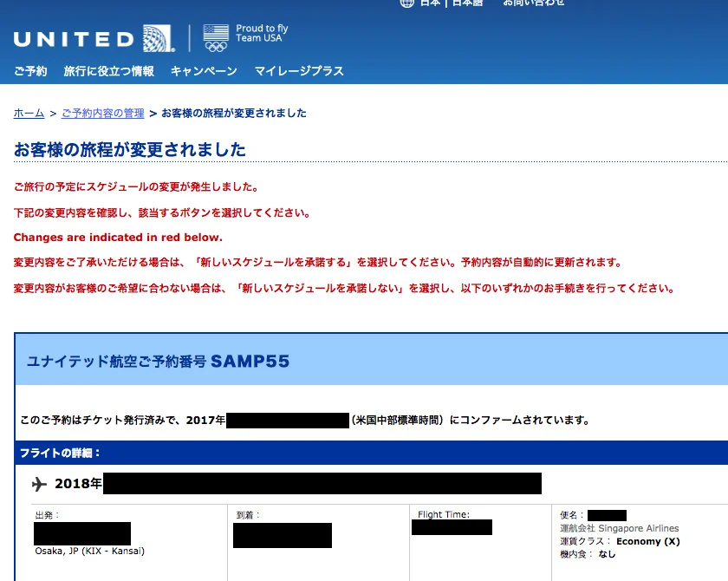Image resolution: width=728 pixels, height=581 pixels.
Task: Click the airplane icon beside 2018年
Action: point(40,485)
